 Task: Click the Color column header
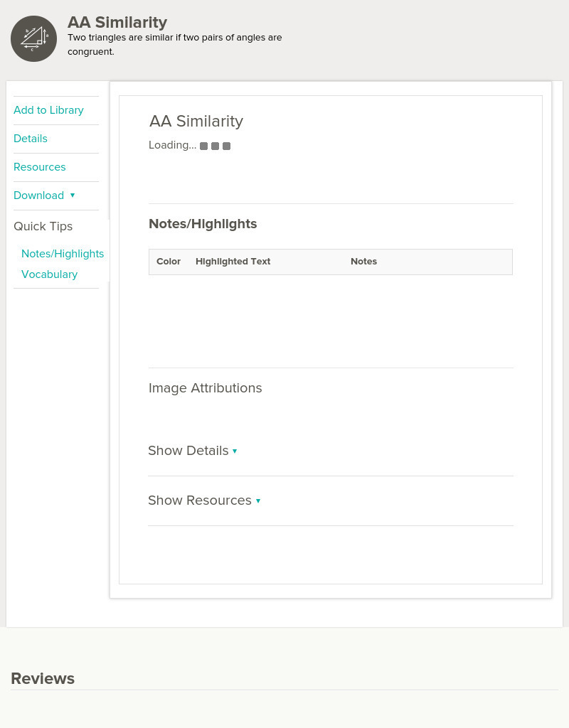[169, 262]
